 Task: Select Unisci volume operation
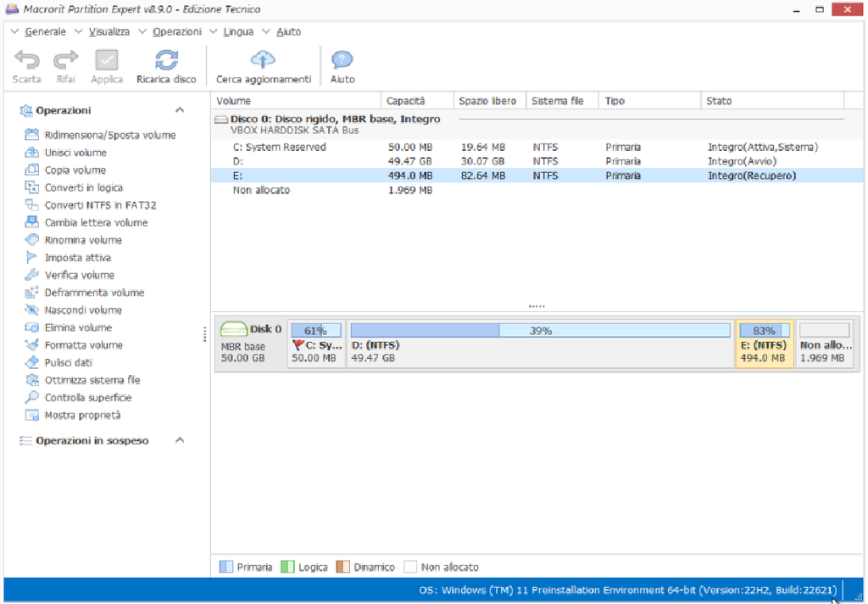point(66,153)
